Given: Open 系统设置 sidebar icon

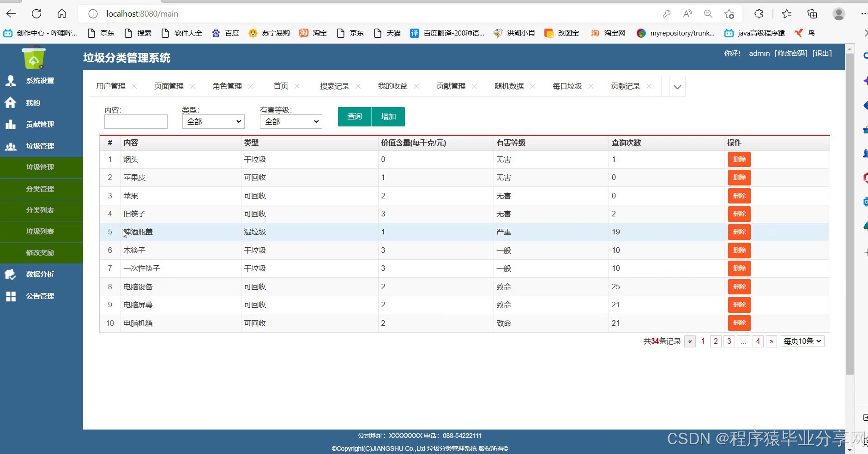Looking at the screenshot, I should click(x=11, y=81).
